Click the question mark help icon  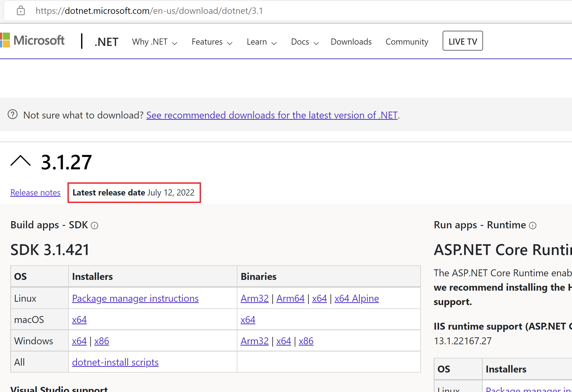click(x=12, y=115)
